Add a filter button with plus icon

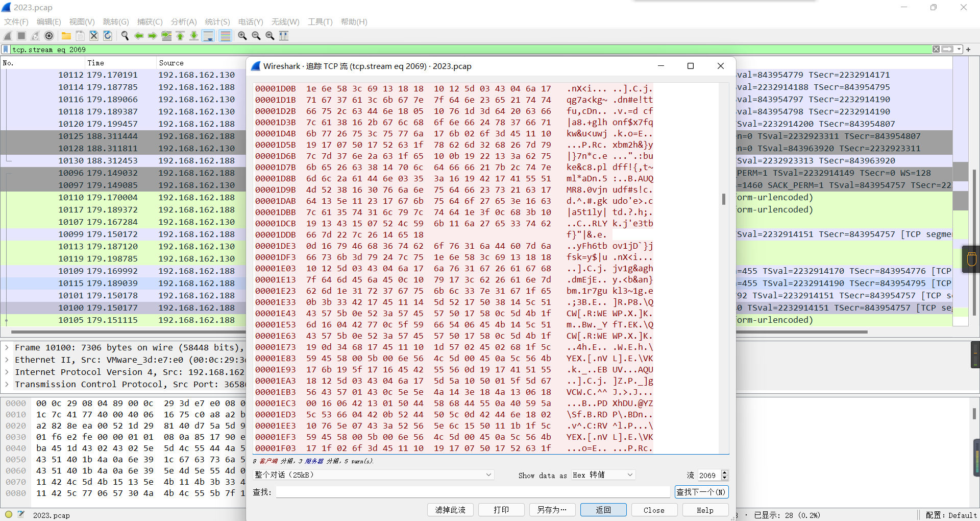(968, 50)
